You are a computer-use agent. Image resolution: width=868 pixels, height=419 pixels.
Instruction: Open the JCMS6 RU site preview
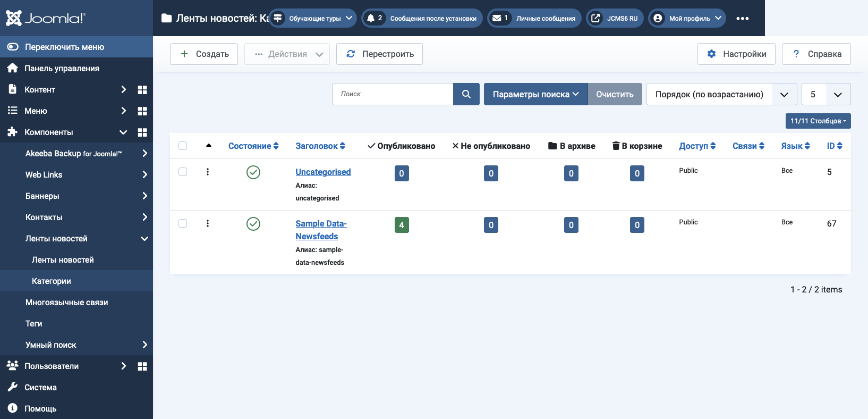point(615,18)
